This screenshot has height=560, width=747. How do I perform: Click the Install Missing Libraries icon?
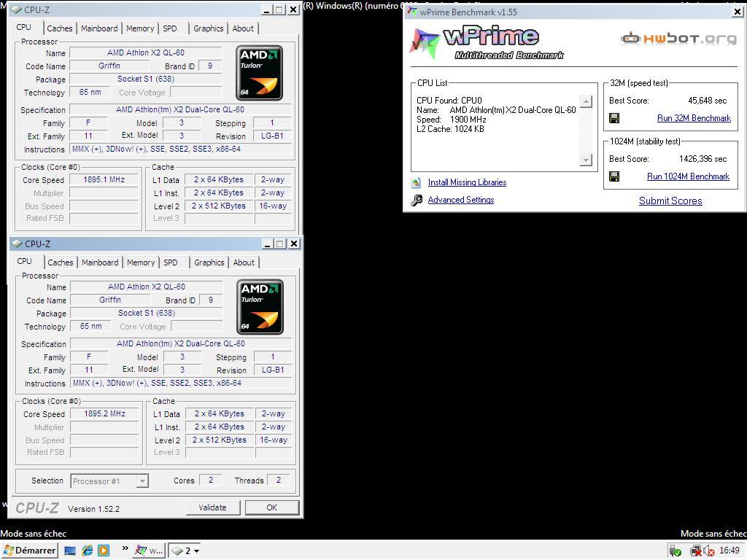(x=417, y=182)
